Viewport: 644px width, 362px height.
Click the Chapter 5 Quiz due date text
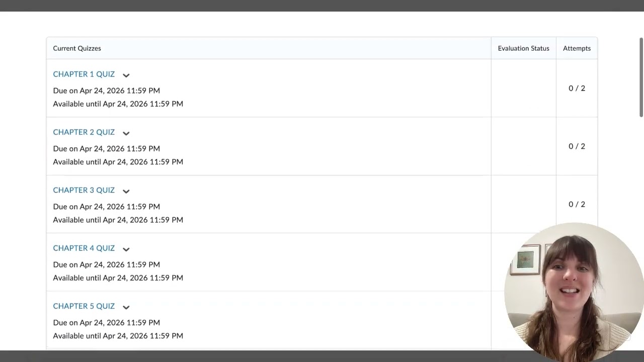pos(106,322)
